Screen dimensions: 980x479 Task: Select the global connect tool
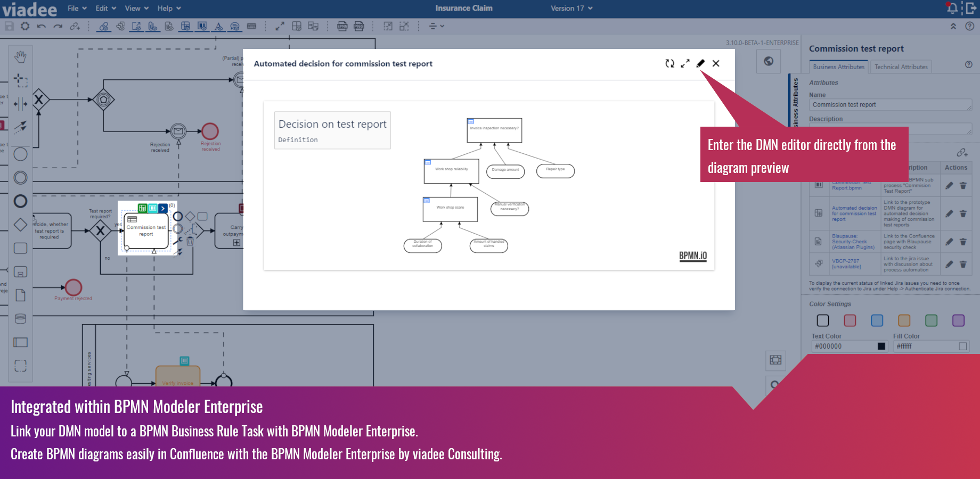click(20, 127)
